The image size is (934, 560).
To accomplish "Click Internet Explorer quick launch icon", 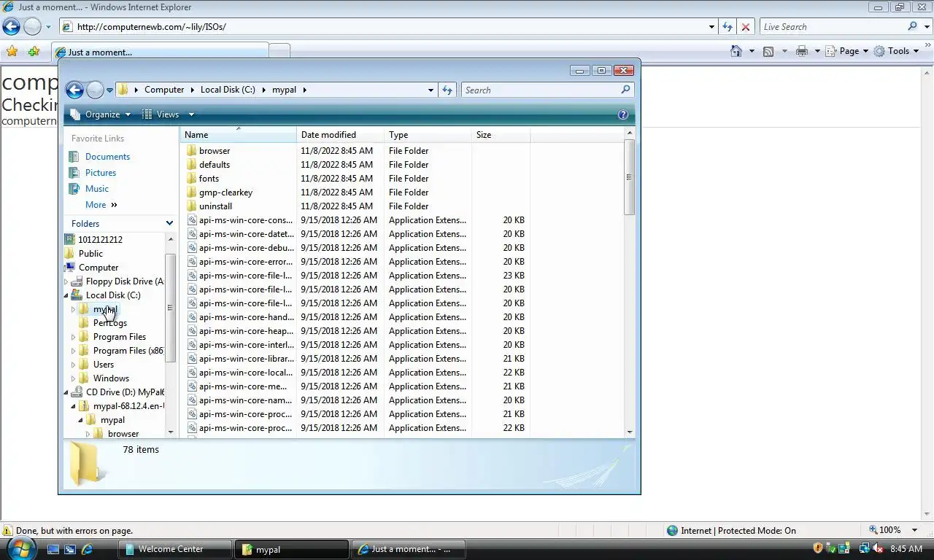I will [88, 549].
